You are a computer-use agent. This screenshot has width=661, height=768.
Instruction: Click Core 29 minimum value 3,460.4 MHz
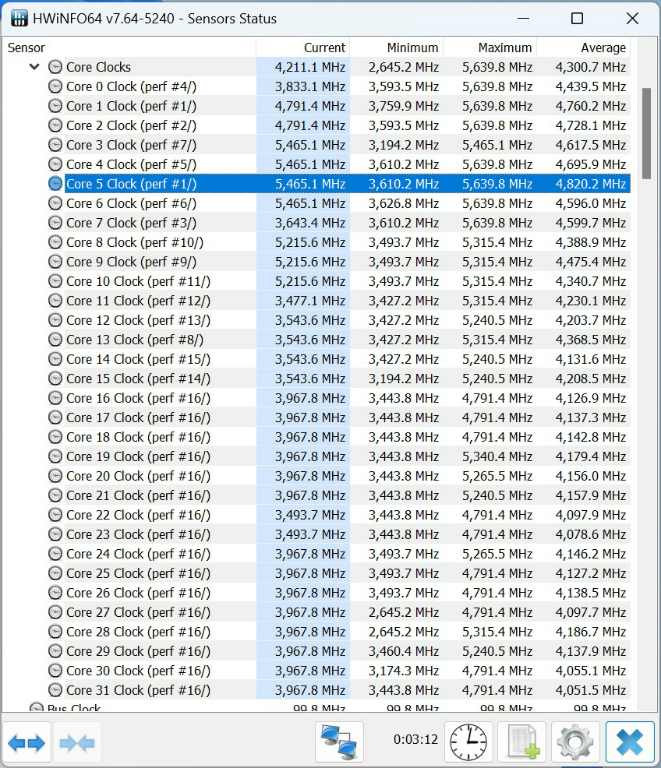403,651
